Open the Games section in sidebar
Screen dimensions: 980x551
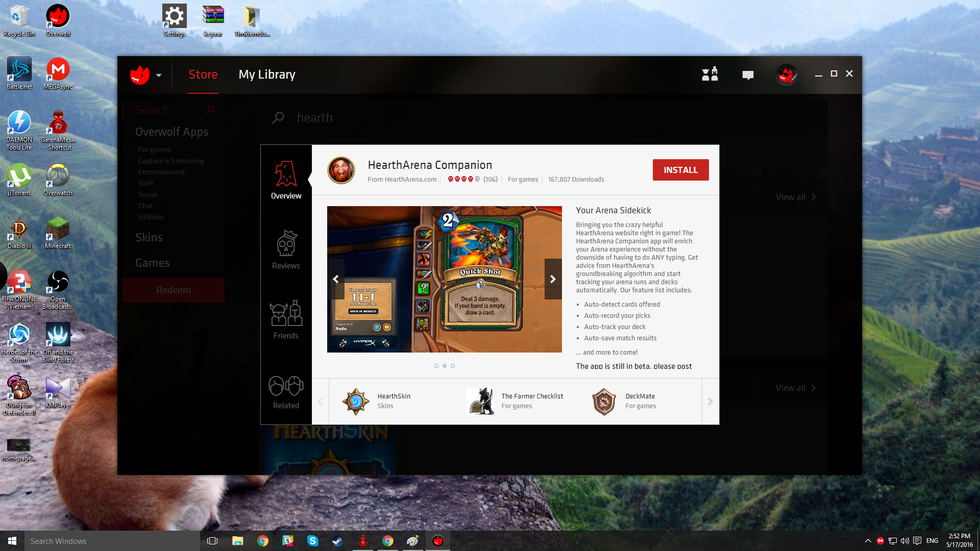pyautogui.click(x=153, y=263)
